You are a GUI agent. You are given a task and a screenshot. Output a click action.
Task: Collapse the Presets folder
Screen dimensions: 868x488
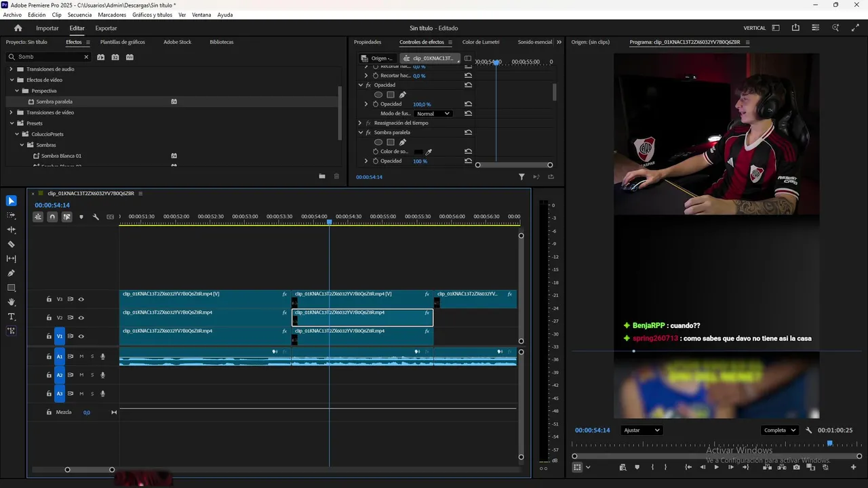[x=12, y=123]
